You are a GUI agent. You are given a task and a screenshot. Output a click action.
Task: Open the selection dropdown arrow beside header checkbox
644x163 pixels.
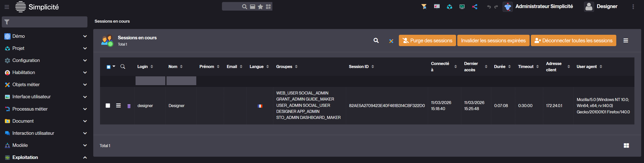pyautogui.click(x=114, y=67)
